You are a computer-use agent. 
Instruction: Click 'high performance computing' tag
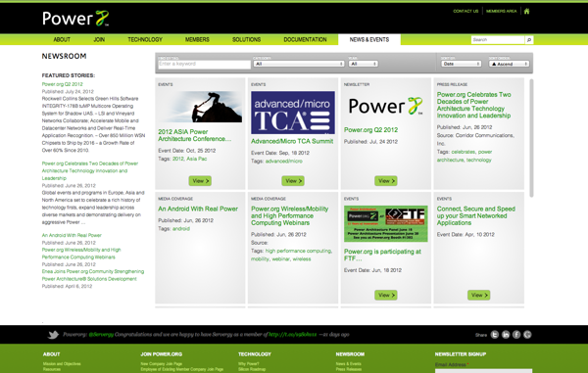click(x=298, y=251)
